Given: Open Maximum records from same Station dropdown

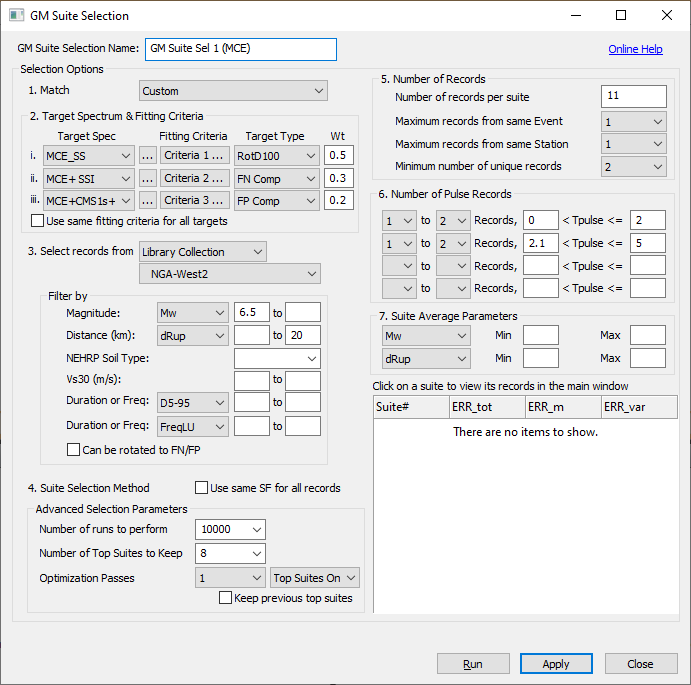Looking at the screenshot, I should point(634,144).
